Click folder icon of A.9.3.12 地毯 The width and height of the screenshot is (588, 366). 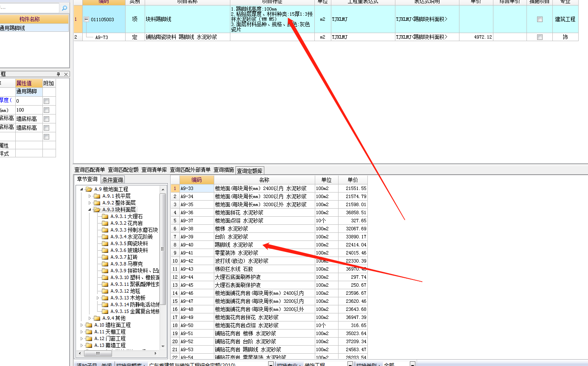point(105,291)
